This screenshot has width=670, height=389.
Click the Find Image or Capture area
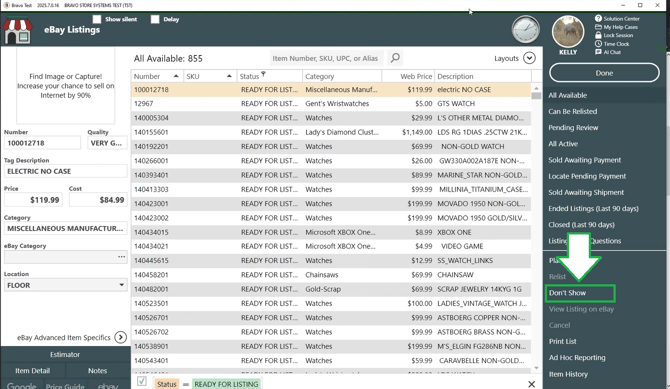tap(65, 85)
